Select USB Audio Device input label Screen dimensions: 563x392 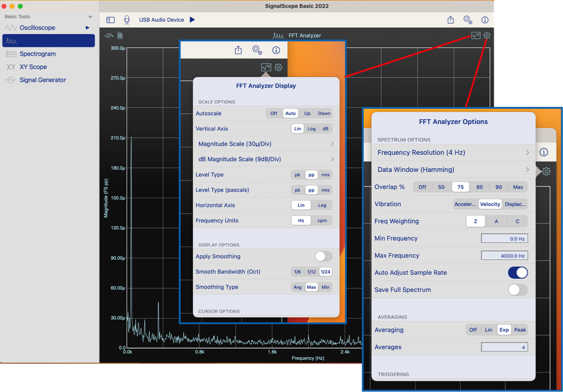[x=162, y=20]
